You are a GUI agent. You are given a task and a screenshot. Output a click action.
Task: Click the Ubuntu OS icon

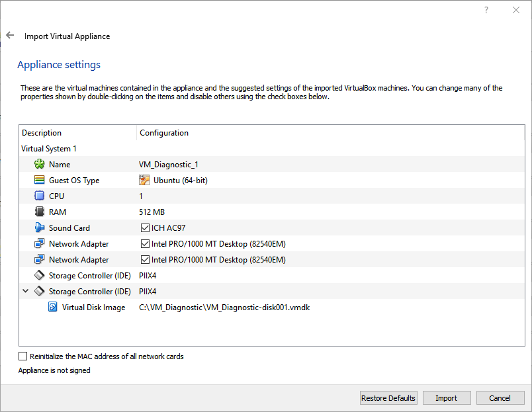(144, 180)
